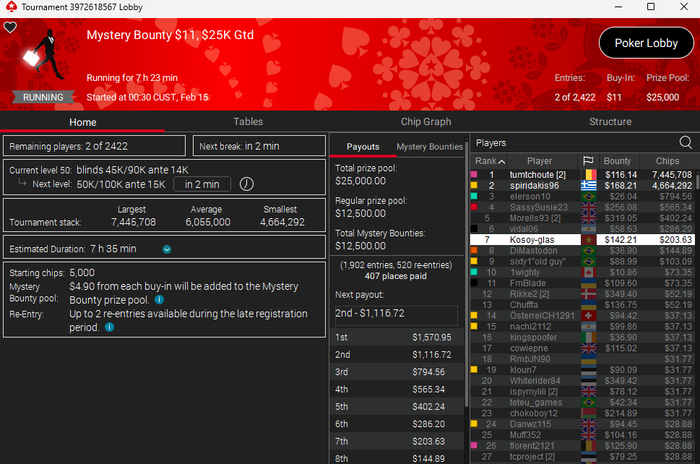
Task: Expand the Estimated Duration dropdown arrow
Action: 167,249
